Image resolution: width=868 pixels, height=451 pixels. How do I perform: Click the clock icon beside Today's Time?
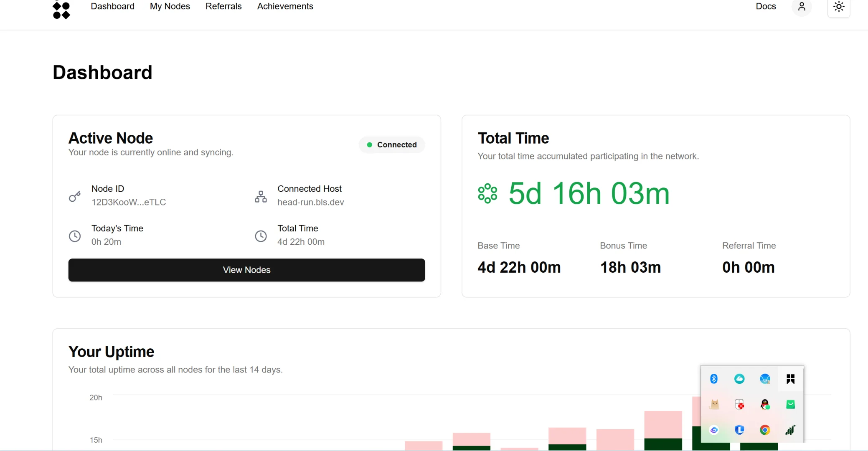pyautogui.click(x=75, y=236)
